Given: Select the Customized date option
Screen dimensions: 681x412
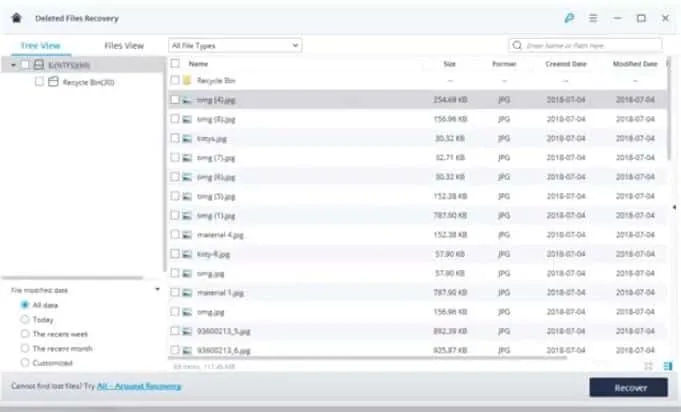Looking at the screenshot, I should click(25, 363).
